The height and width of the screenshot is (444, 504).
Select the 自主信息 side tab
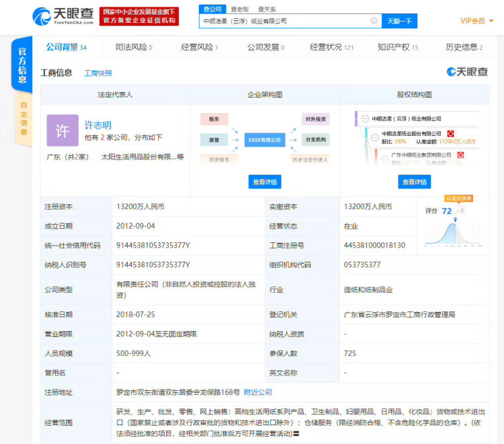24,118
